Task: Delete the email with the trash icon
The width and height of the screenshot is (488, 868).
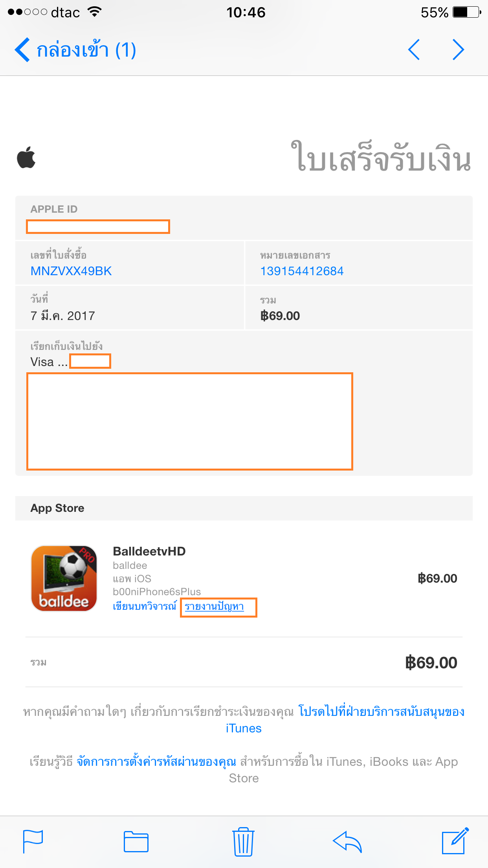Action: (244, 842)
